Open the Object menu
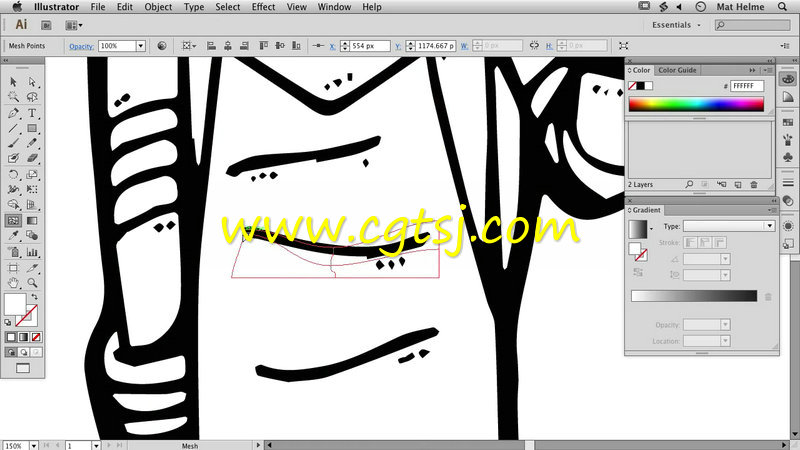Screen dimensions: 800x450 (x=158, y=7)
